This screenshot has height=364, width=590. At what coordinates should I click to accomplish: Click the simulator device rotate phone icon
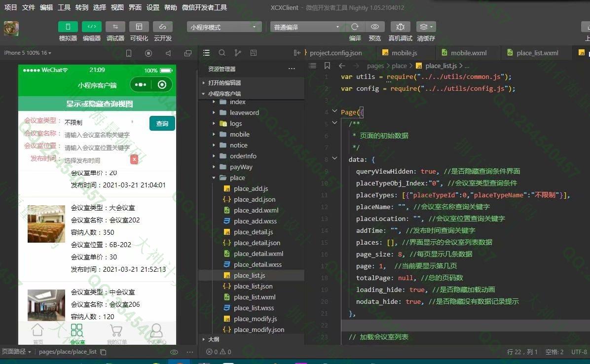pyautogui.click(x=129, y=53)
